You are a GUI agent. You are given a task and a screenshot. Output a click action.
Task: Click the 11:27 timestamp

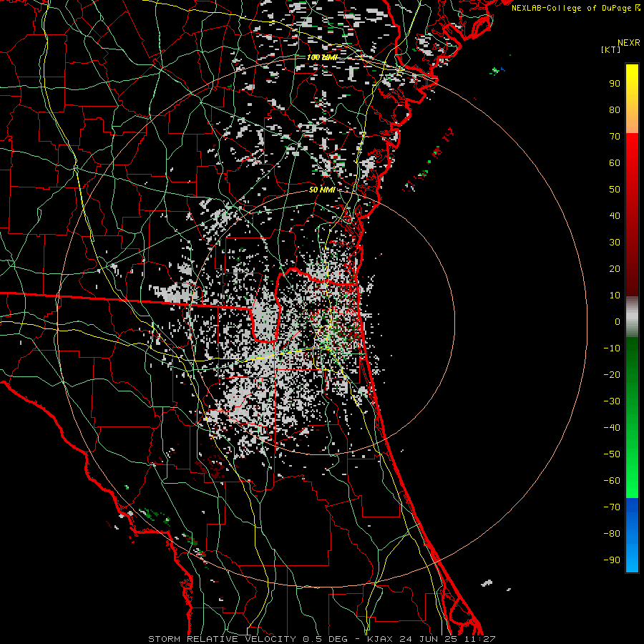(x=480, y=639)
